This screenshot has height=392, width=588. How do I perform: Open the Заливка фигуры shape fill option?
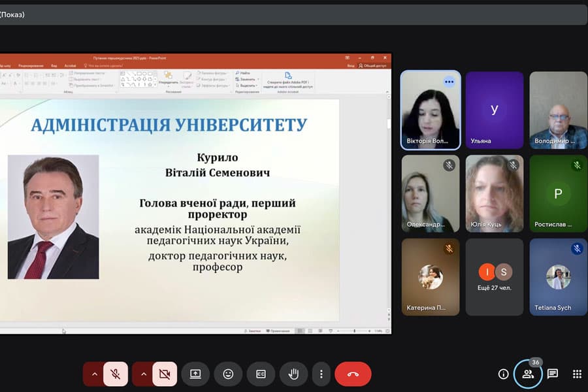tap(212, 73)
